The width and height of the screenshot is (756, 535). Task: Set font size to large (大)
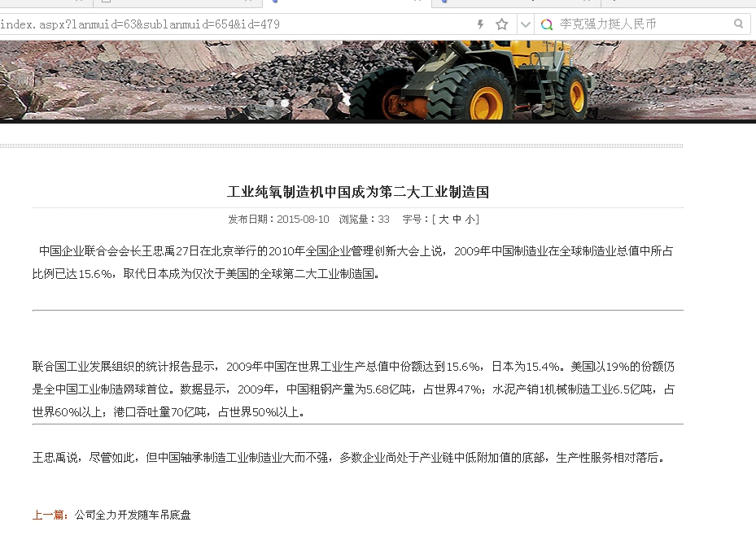pos(444,220)
